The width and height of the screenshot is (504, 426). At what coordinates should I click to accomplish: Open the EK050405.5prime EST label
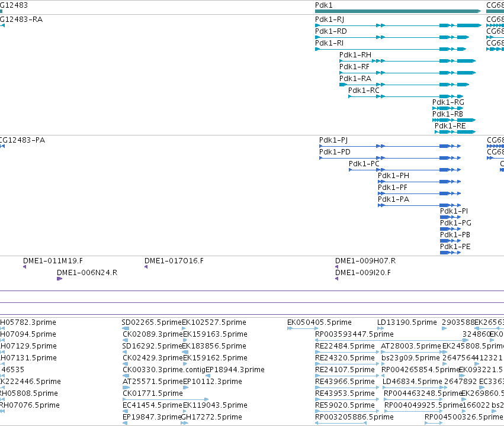coord(319,322)
